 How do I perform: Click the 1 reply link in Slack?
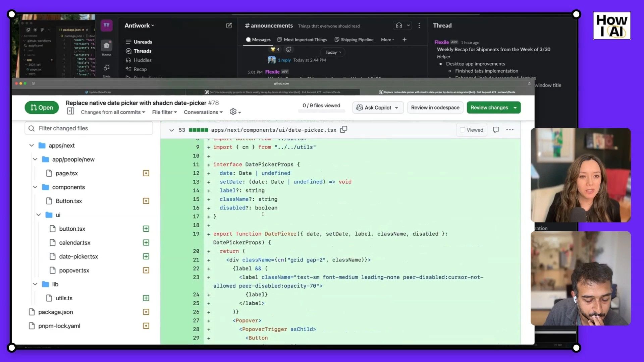[x=284, y=60]
